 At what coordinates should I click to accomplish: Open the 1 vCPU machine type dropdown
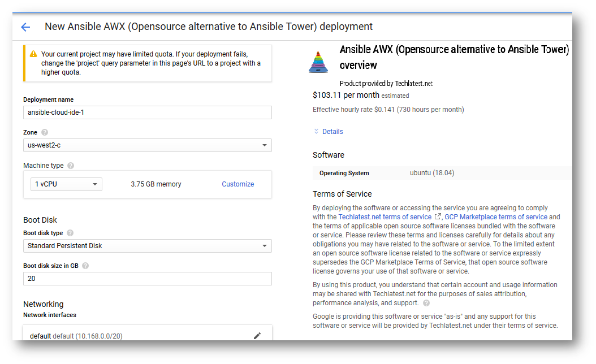pos(66,184)
